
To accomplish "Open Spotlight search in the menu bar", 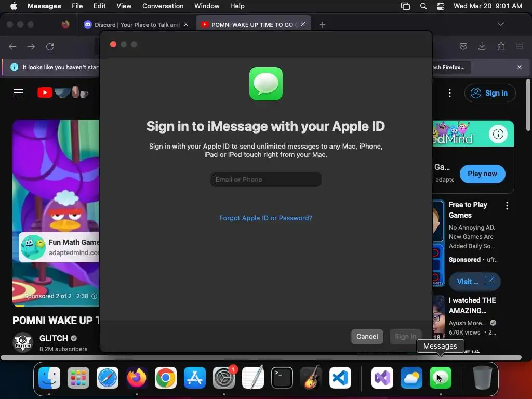I will coord(423,6).
